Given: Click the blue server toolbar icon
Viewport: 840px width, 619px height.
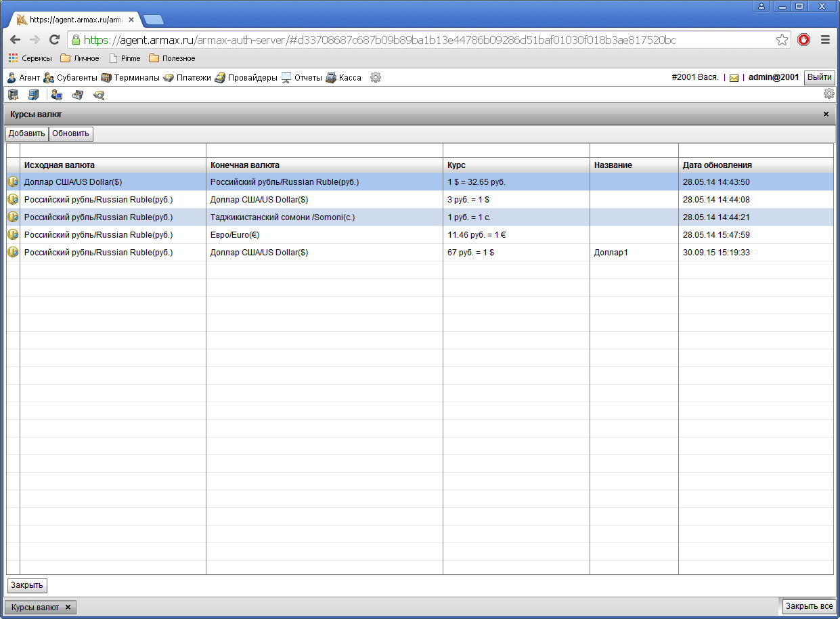Looking at the screenshot, I should [x=34, y=95].
